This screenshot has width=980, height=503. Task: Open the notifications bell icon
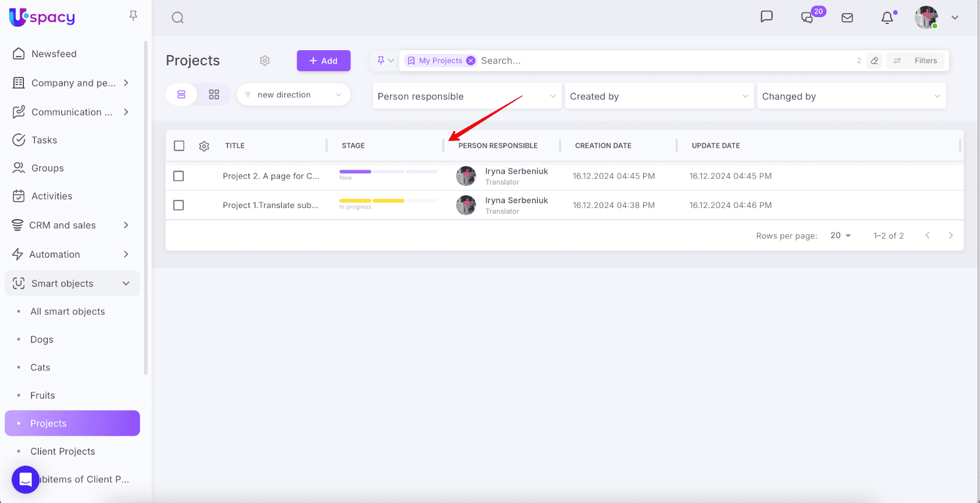tap(887, 18)
